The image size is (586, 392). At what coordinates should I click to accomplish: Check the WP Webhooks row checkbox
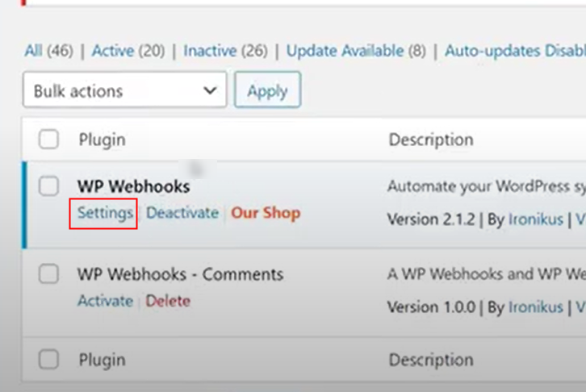48,186
